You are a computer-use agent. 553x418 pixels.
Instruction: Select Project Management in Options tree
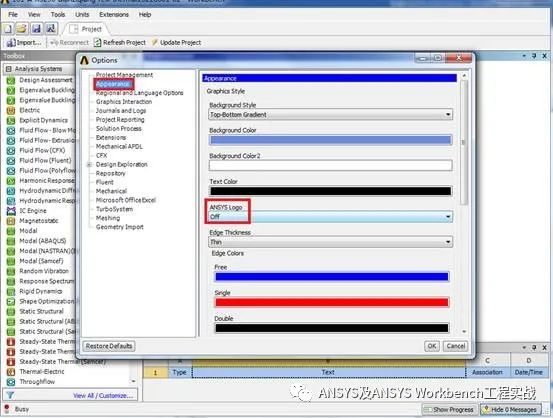coord(124,75)
